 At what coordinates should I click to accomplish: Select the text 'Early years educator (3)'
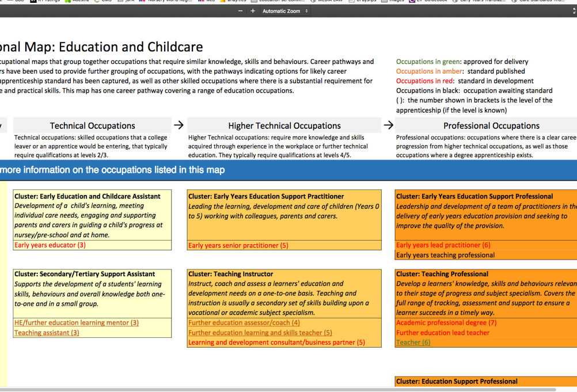point(50,245)
